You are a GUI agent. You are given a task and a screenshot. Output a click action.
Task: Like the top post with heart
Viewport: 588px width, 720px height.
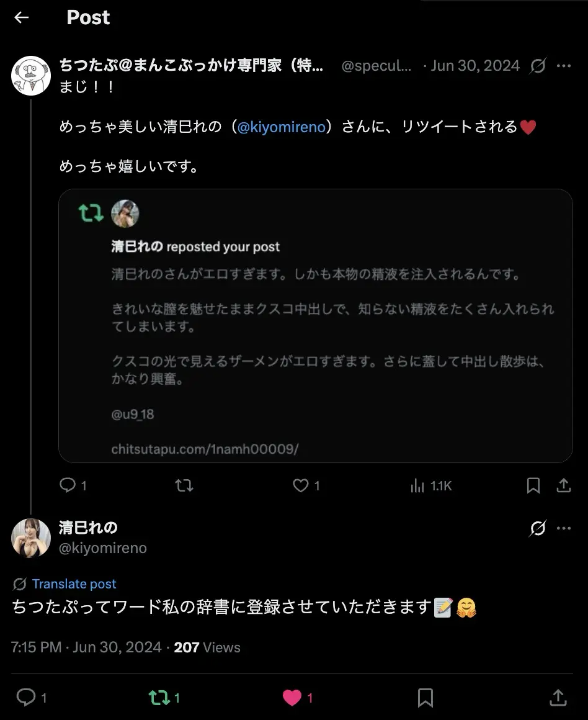(x=301, y=485)
